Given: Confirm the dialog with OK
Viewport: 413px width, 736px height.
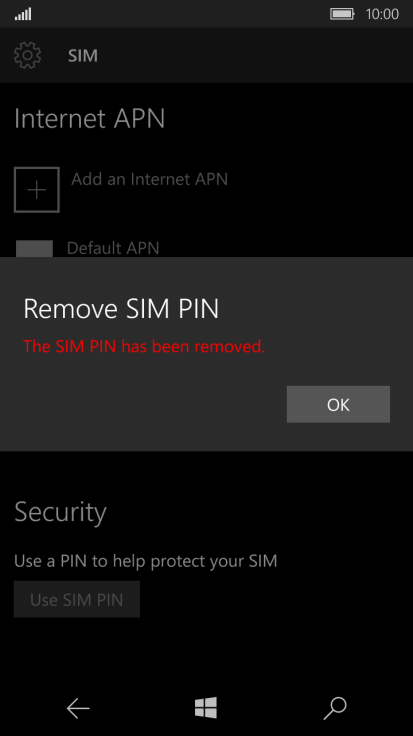Looking at the screenshot, I should pos(338,404).
